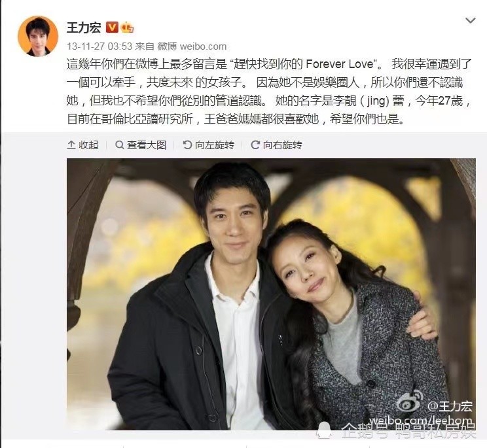This screenshot has height=448, width=487.
Task: Click the @王力宏 watermark text
Action: (x=450, y=405)
